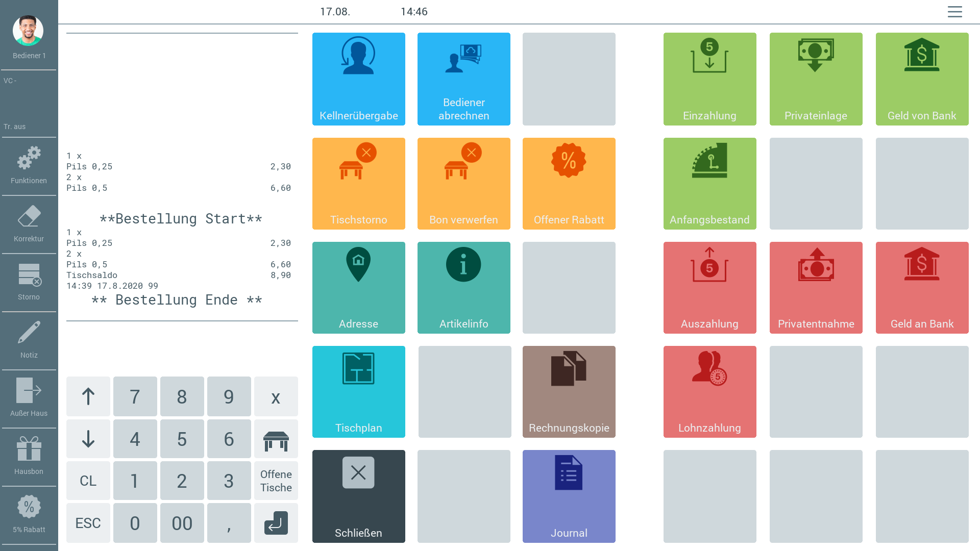Open the Lohnzahlung tile
The width and height of the screenshot is (980, 551).
coord(709,392)
